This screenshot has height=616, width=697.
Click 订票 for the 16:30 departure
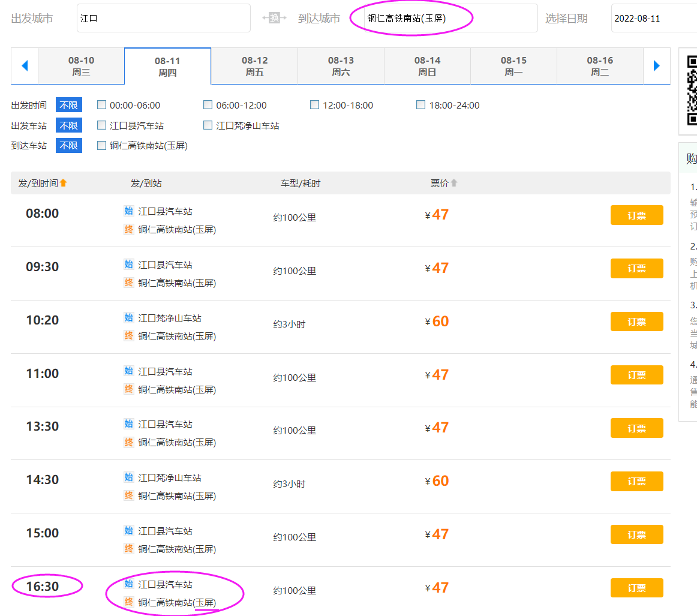pyautogui.click(x=636, y=588)
